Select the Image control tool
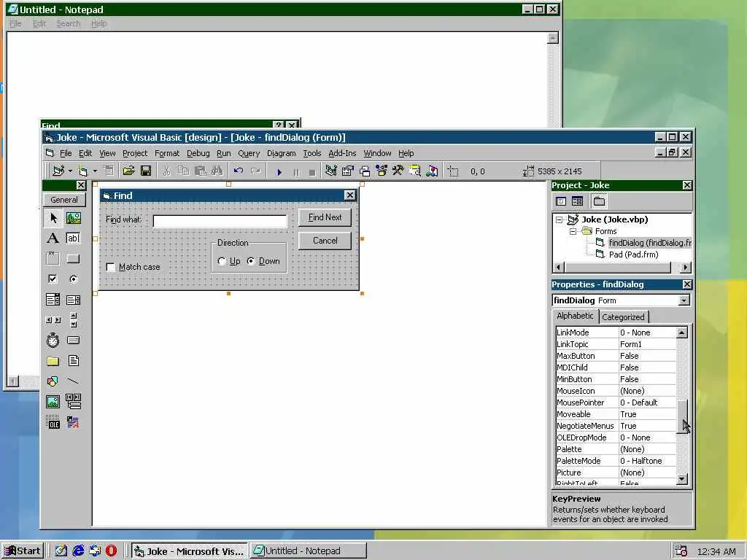The image size is (747, 560). 53,402
